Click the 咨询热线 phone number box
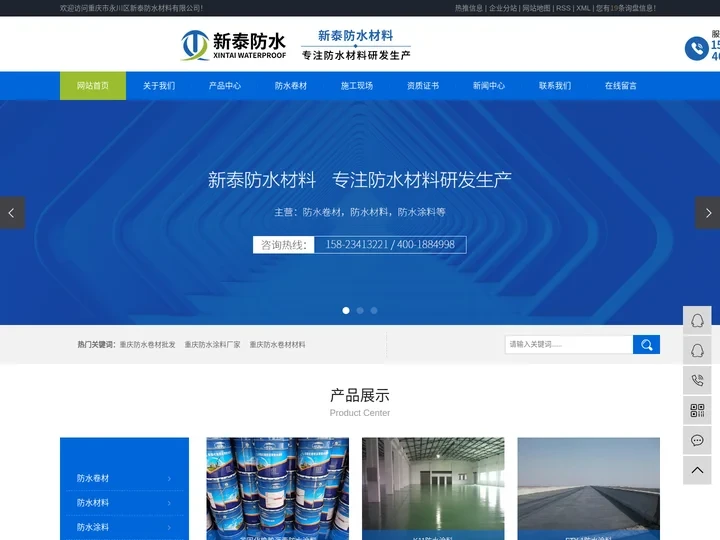Screen dimensions: 720x540 click(360, 245)
